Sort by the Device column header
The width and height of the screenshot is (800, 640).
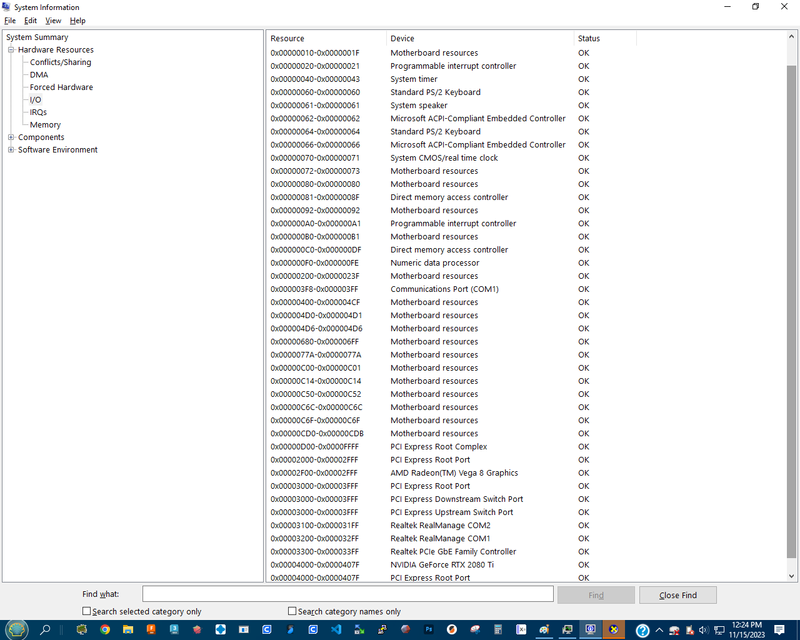[x=480, y=38]
